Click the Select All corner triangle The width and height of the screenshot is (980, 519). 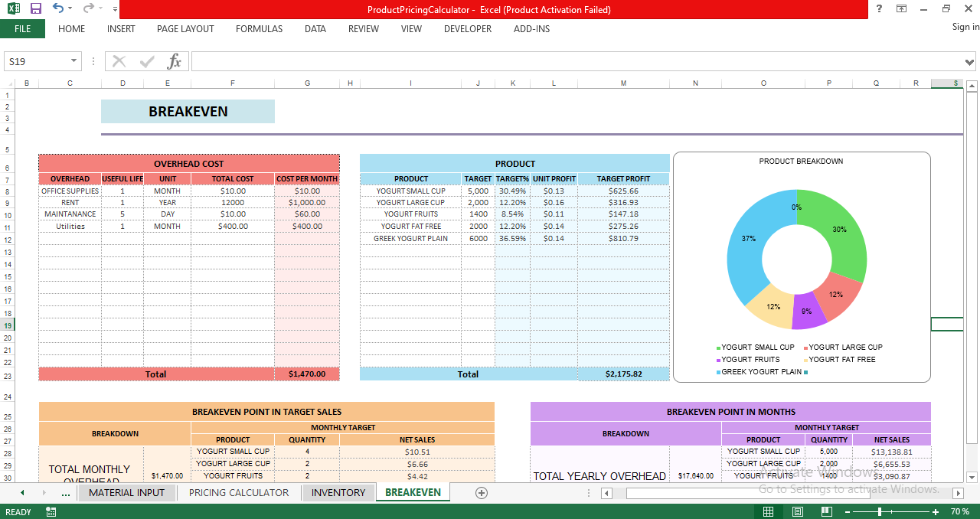7,83
